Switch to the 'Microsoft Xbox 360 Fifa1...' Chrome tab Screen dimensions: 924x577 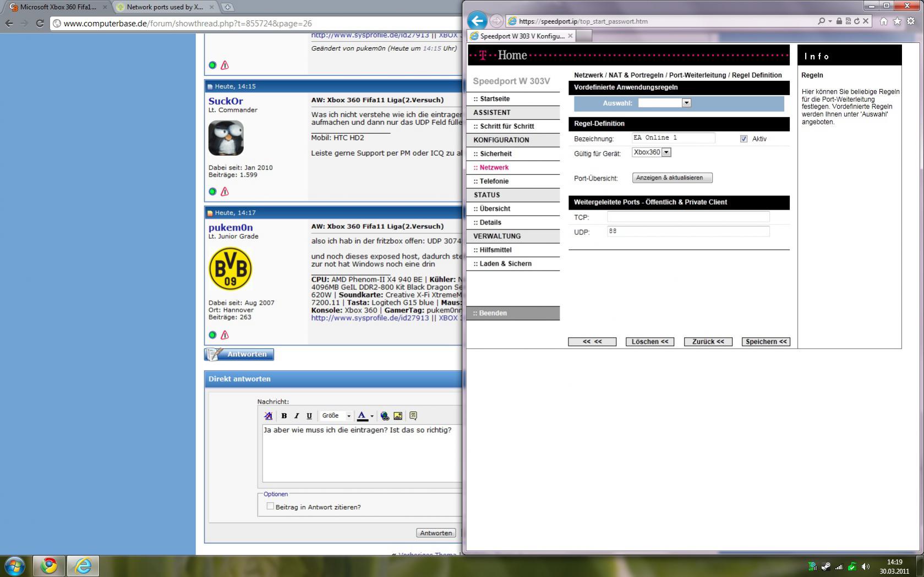pyautogui.click(x=58, y=7)
